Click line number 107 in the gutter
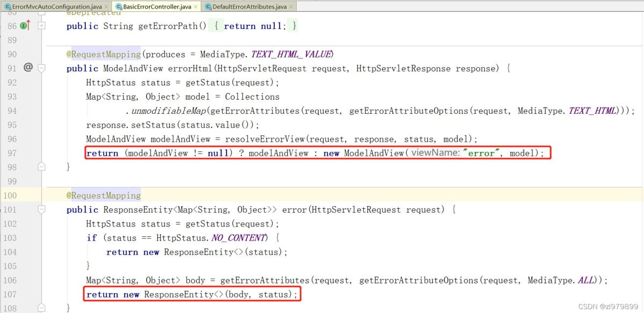Screen dimensions: 644x313 [x=10, y=294]
